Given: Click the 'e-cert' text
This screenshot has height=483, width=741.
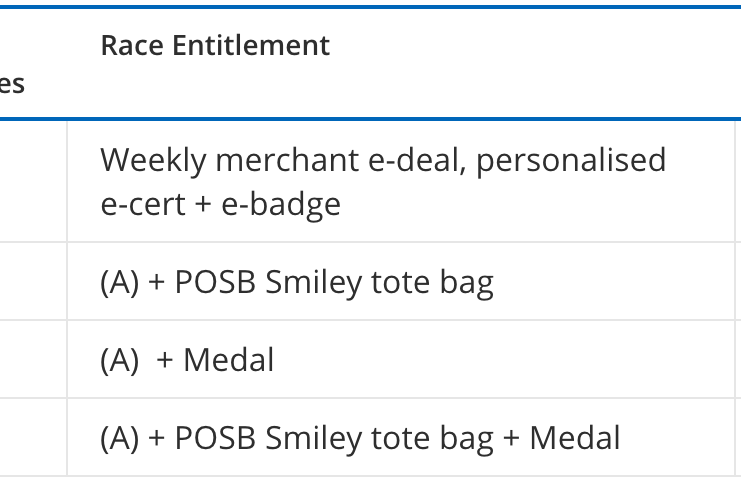Looking at the screenshot, I should [x=143, y=205].
